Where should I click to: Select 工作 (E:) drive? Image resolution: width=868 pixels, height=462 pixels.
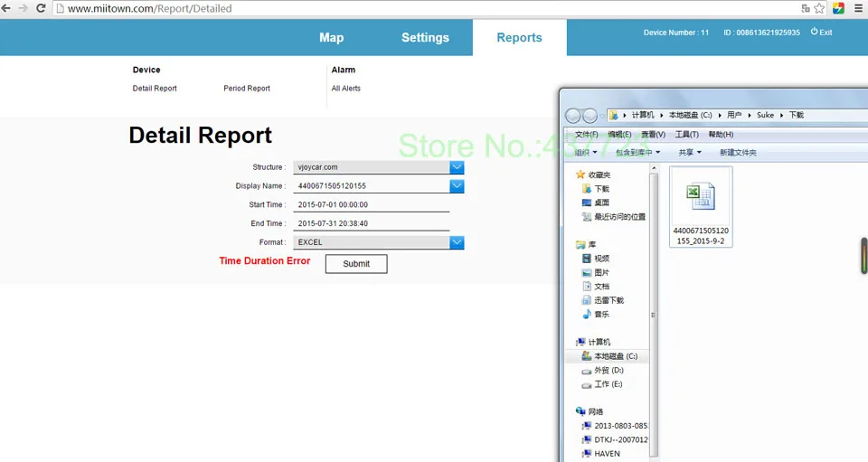(x=602, y=384)
